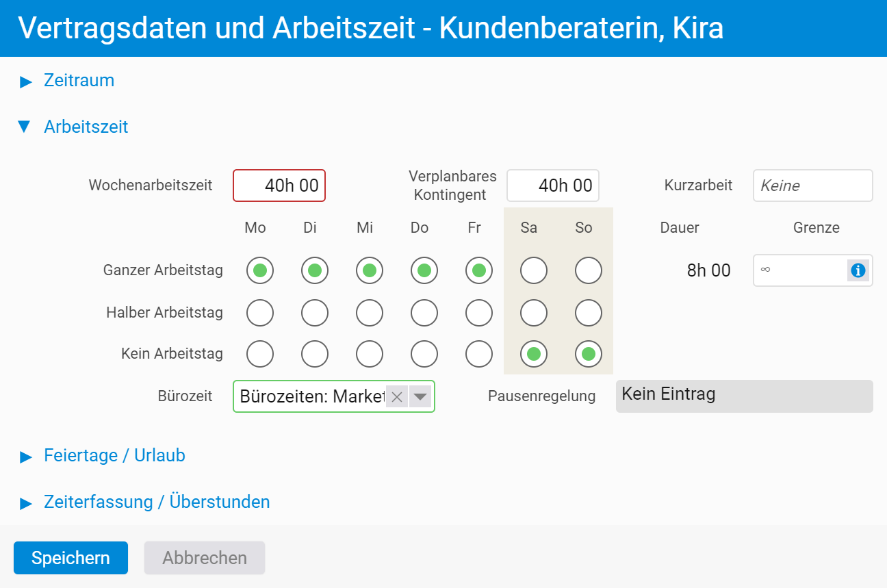
Task: Click the Pausenregelung Kein Eintrag field
Action: point(745,396)
